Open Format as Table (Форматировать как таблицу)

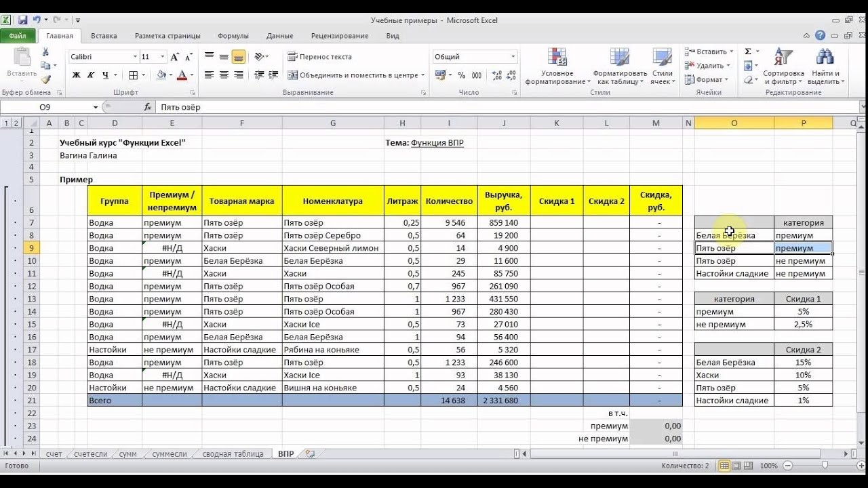pos(620,66)
